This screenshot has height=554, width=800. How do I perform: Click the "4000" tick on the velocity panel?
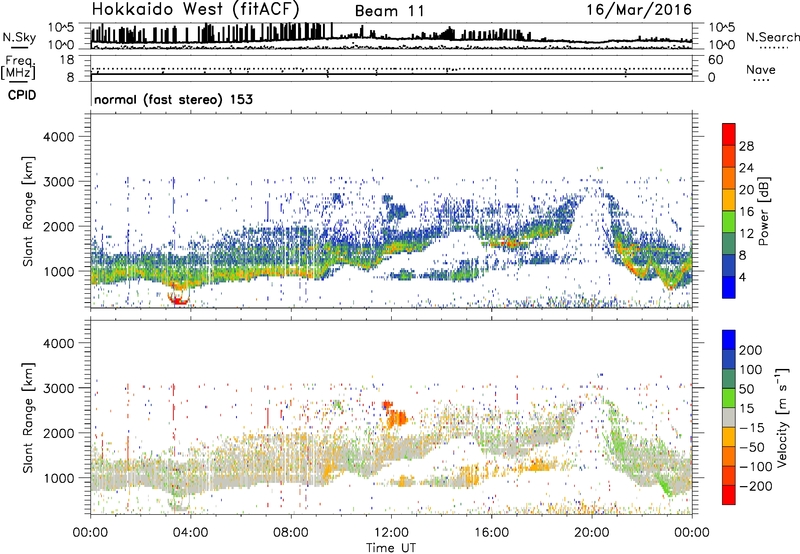point(59,343)
